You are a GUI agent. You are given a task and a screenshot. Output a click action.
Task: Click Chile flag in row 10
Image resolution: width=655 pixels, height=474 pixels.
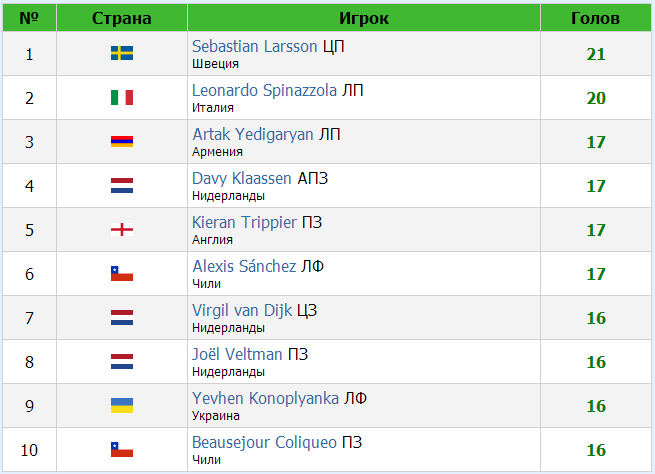click(122, 449)
